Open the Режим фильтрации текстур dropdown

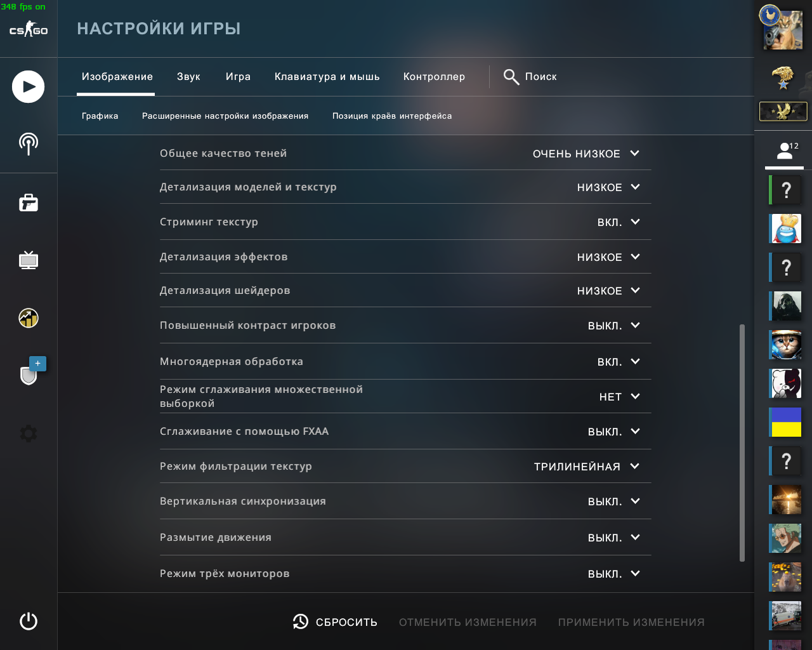[x=586, y=467]
